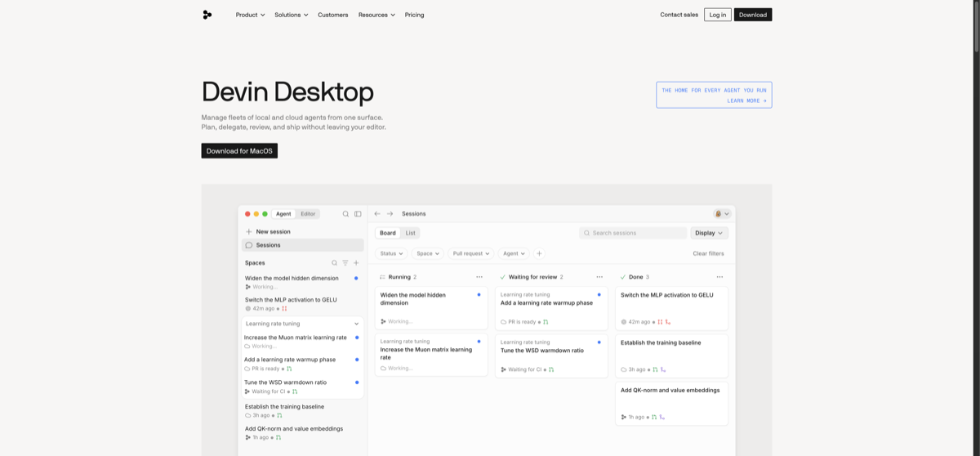
Task: Click the red PR icon on the GELU board card
Action: [660, 322]
